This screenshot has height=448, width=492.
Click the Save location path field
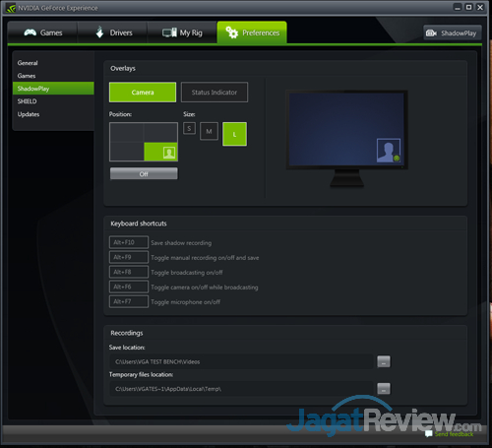click(x=241, y=361)
